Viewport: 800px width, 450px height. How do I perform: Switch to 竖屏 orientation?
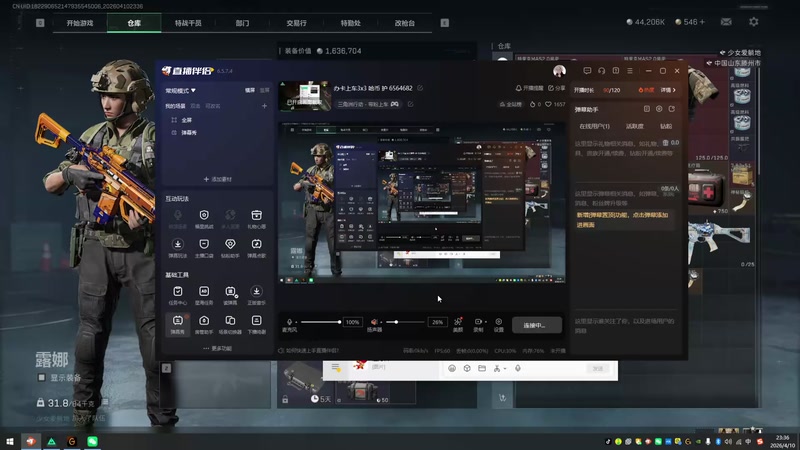pos(264,90)
